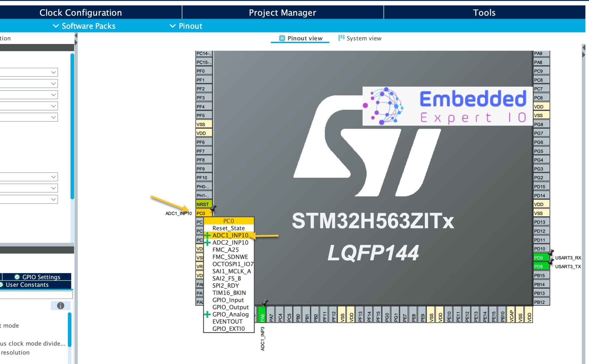Select GPIO_Output from the PC0 signal menu
Viewport: 589px width, 364px height.
pyautogui.click(x=230, y=307)
